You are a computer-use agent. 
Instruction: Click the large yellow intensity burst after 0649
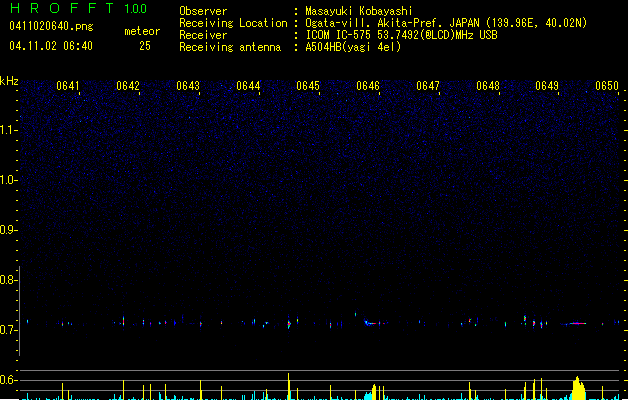pyautogui.click(x=578, y=388)
